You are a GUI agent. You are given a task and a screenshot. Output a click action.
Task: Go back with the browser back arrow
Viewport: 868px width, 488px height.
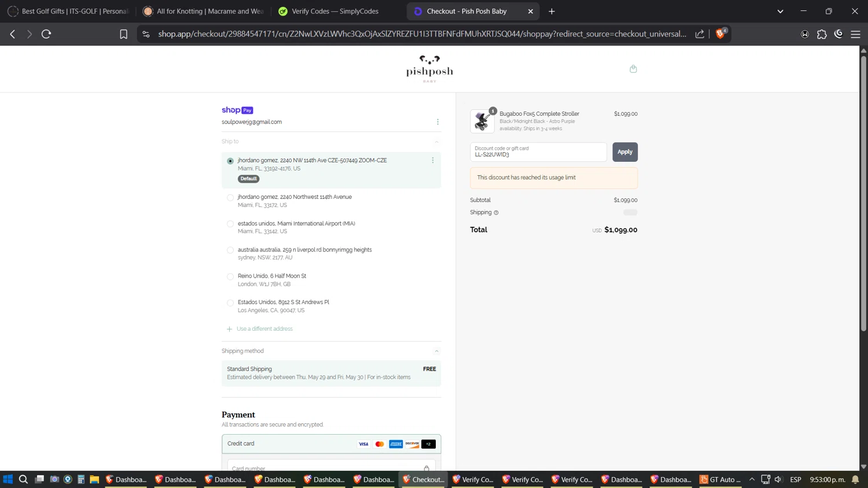pos(13,34)
